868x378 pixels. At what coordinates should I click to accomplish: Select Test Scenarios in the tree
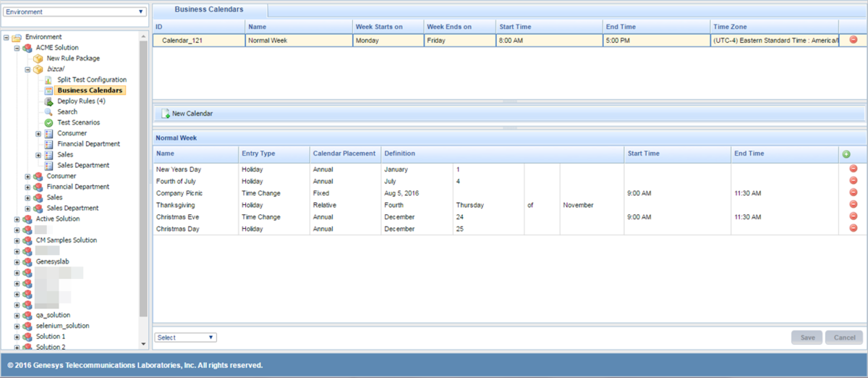click(x=78, y=122)
